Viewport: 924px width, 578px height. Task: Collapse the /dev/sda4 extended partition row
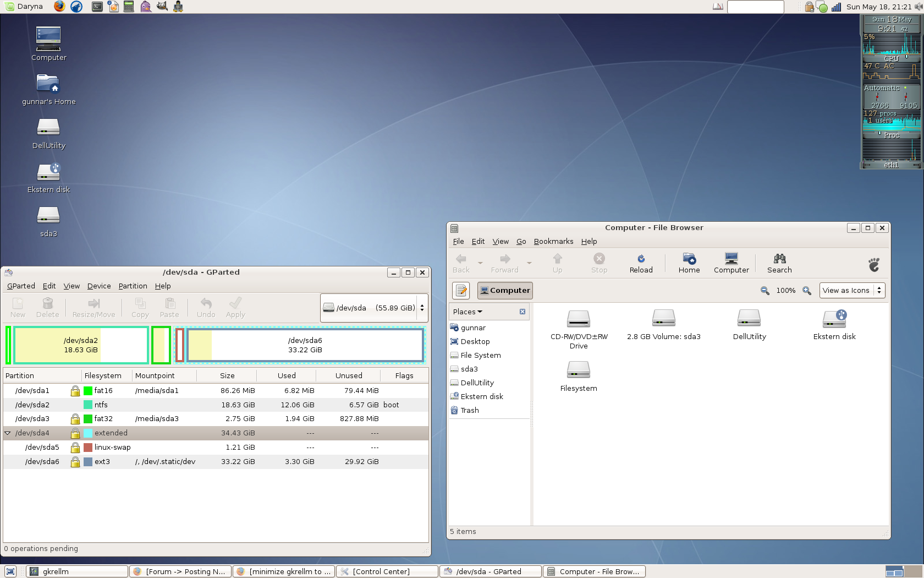(x=8, y=433)
